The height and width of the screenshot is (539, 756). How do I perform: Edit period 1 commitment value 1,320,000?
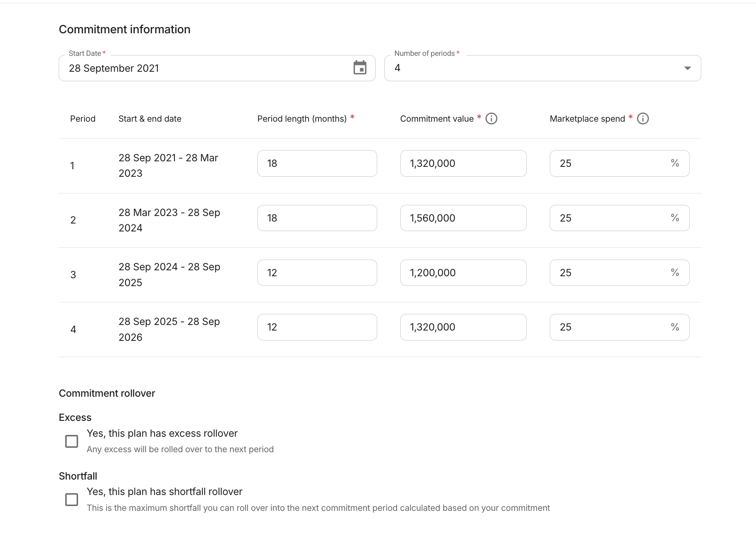click(x=463, y=163)
